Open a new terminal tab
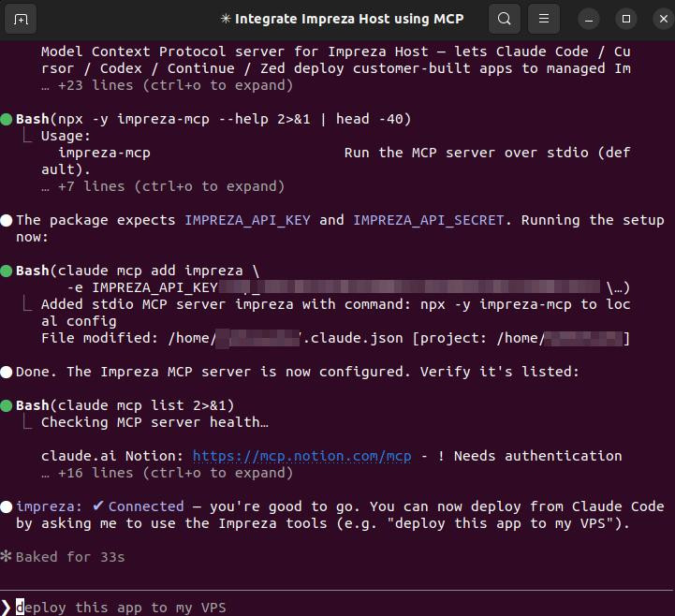This screenshot has height=616, width=675. point(21,19)
